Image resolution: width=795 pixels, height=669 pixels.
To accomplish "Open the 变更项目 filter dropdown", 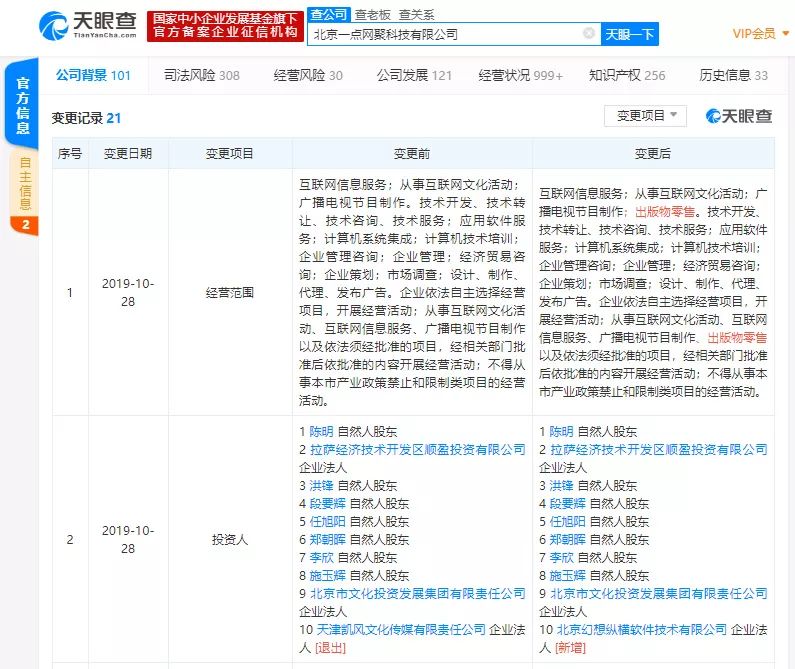I will coord(645,116).
